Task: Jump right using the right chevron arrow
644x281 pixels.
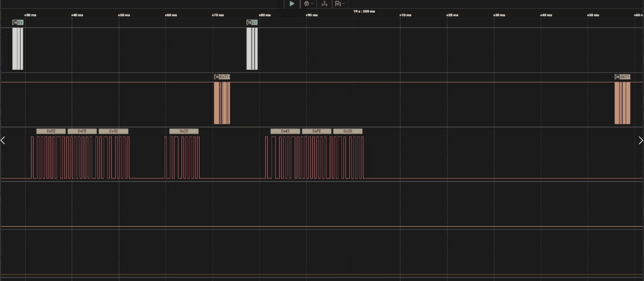Action: (x=641, y=140)
